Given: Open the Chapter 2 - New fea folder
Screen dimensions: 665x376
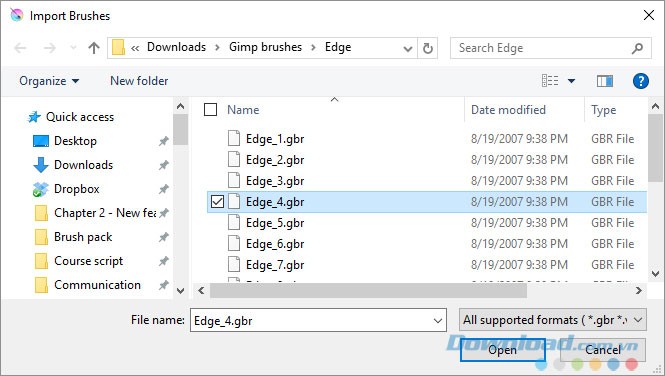Looking at the screenshot, I should (95, 213).
